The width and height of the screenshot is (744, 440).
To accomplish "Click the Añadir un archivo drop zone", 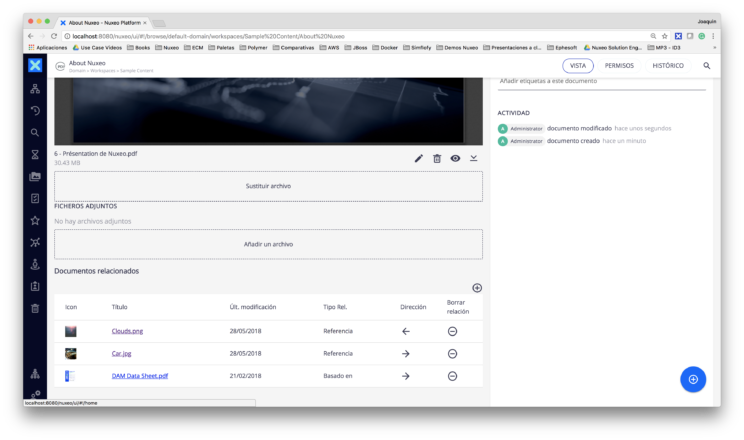I will [268, 244].
